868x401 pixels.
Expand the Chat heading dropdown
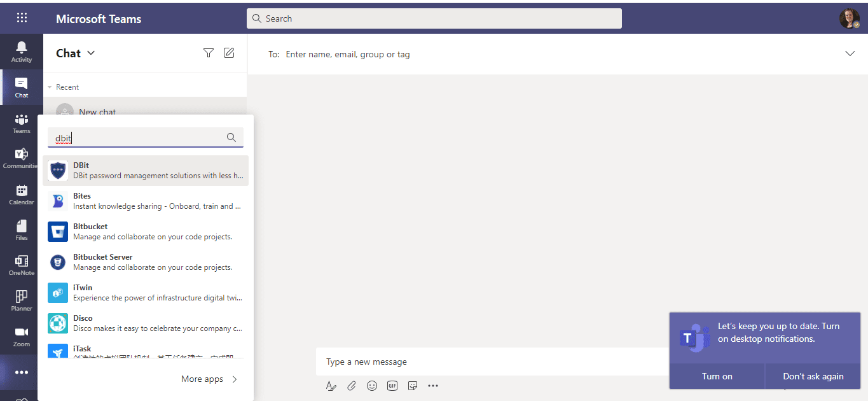click(x=91, y=53)
